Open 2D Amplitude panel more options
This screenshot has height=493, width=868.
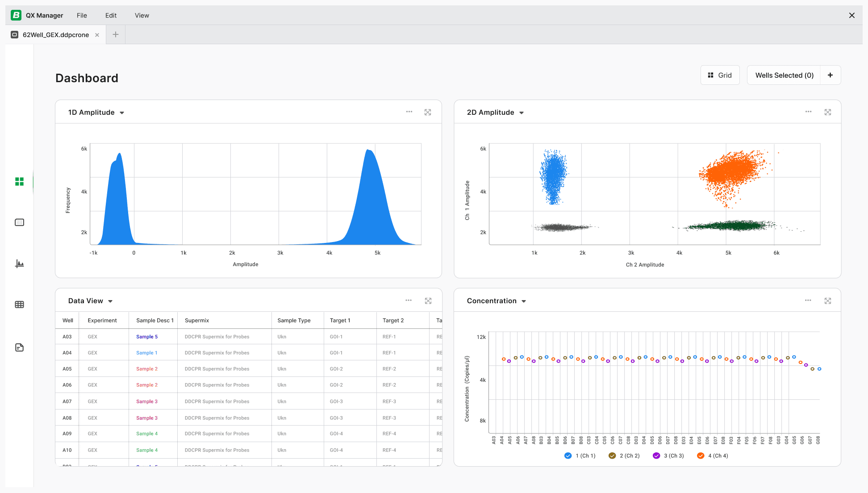tap(808, 112)
